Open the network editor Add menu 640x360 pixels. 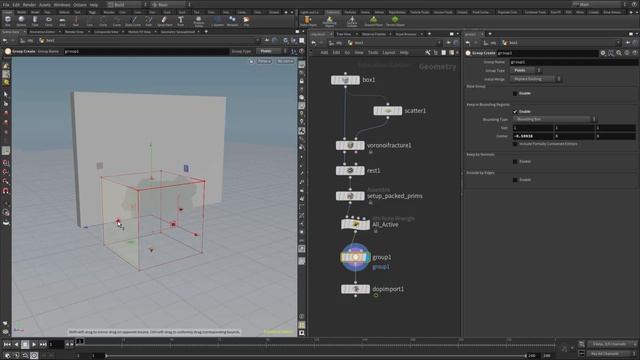324,53
